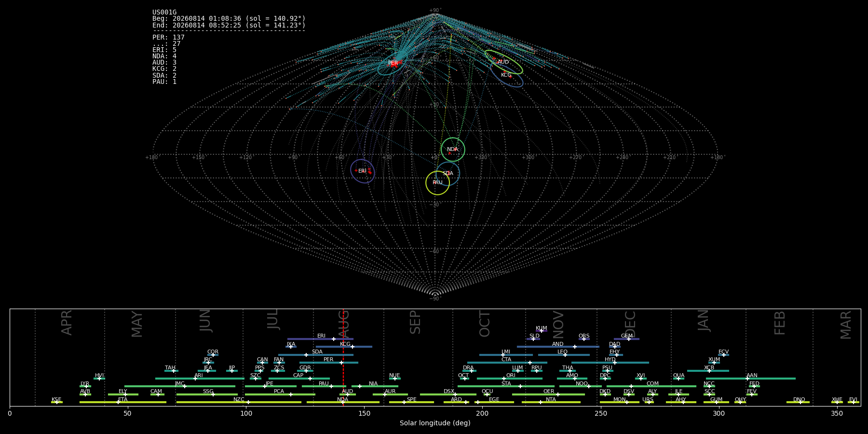Click the ORI shower peak marker

point(504,379)
